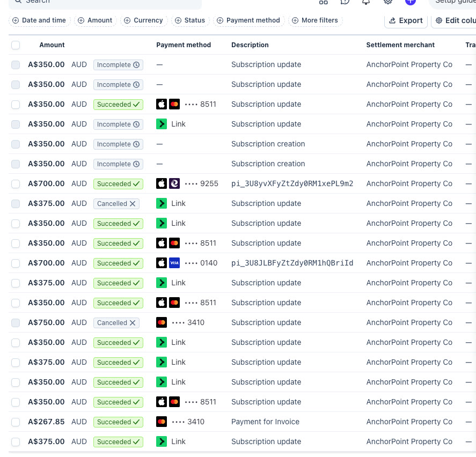Viewport: 476px width, 457px height.
Task: Click the Link icon on cancelled A$375.00 row
Action: 162,203
